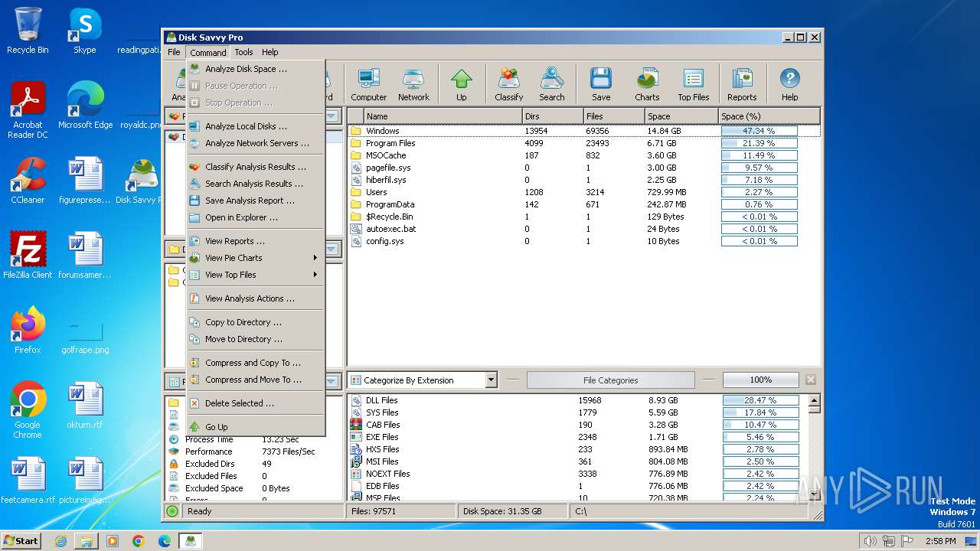This screenshot has height=551, width=980.
Task: Click the File Categories button
Action: point(610,380)
